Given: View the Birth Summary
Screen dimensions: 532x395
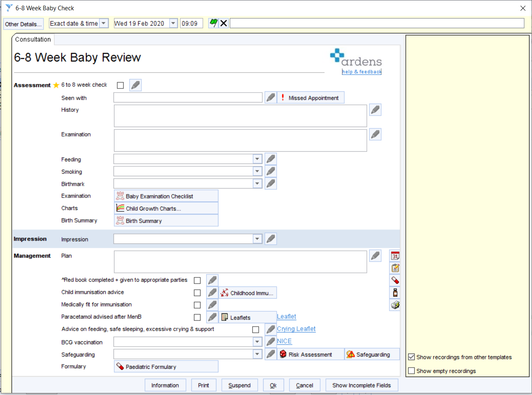Looking at the screenshot, I should coord(166,220).
